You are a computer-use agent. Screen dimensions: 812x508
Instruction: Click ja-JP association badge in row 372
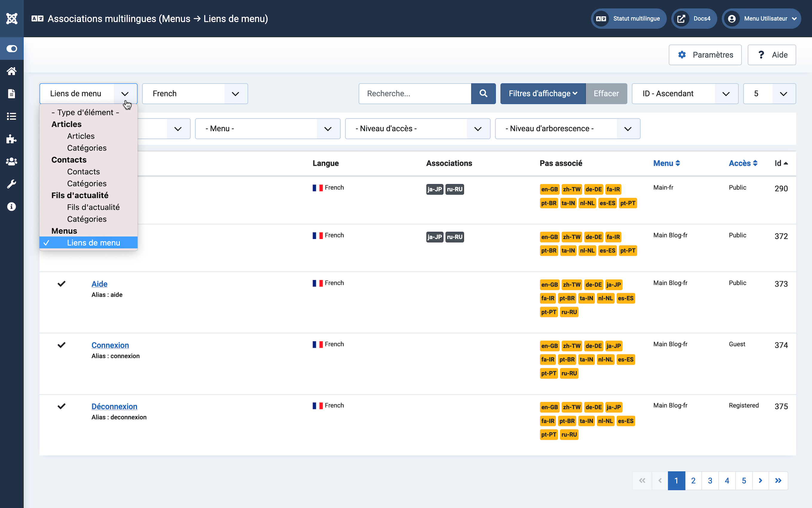point(435,237)
